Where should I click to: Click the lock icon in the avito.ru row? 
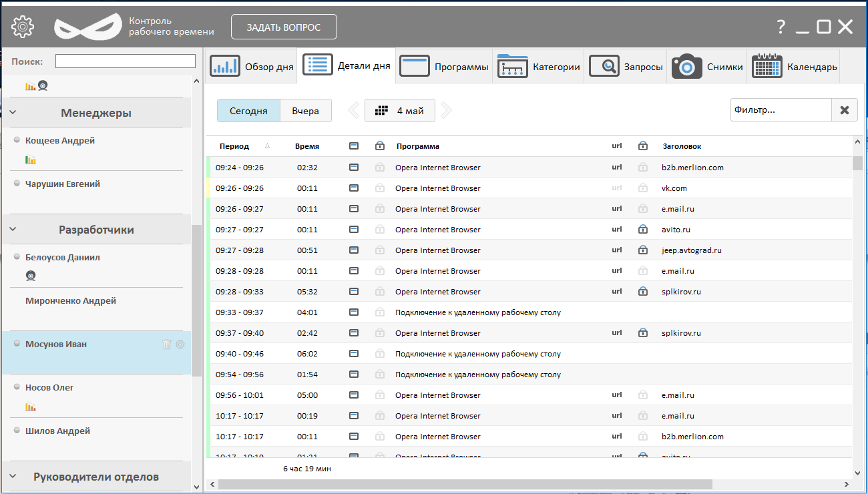pyautogui.click(x=643, y=230)
